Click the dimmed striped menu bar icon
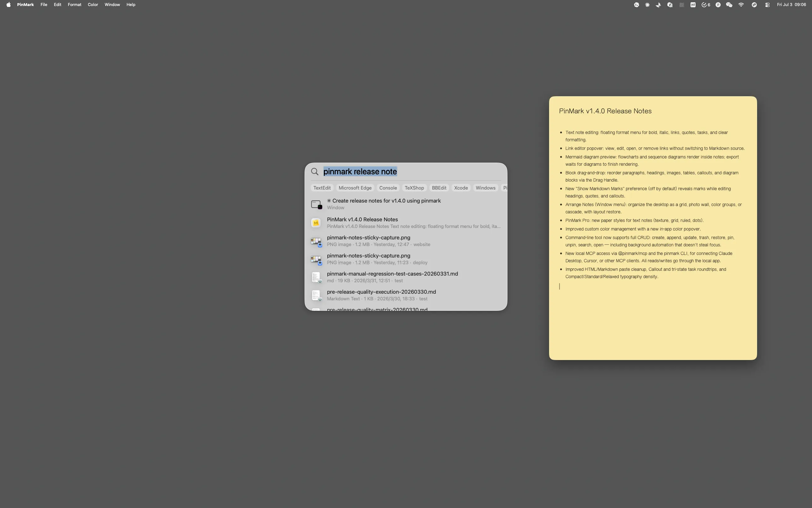The width and height of the screenshot is (812, 508). point(681,5)
